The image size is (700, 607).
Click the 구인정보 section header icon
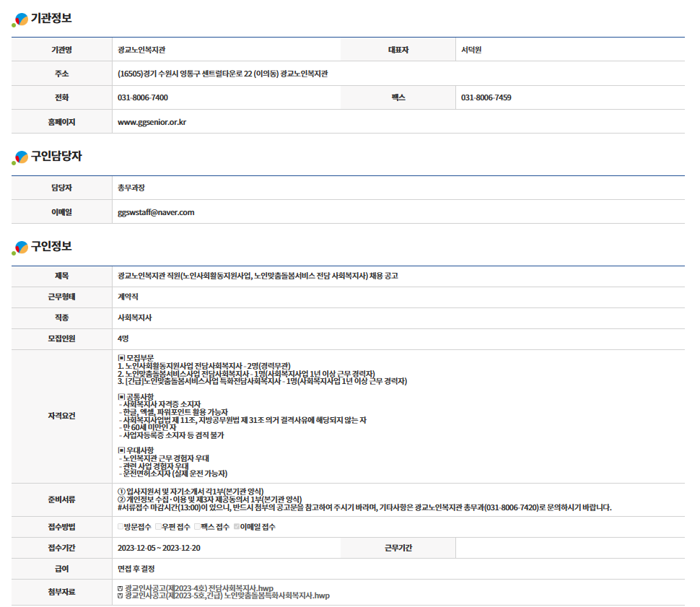click(x=21, y=248)
